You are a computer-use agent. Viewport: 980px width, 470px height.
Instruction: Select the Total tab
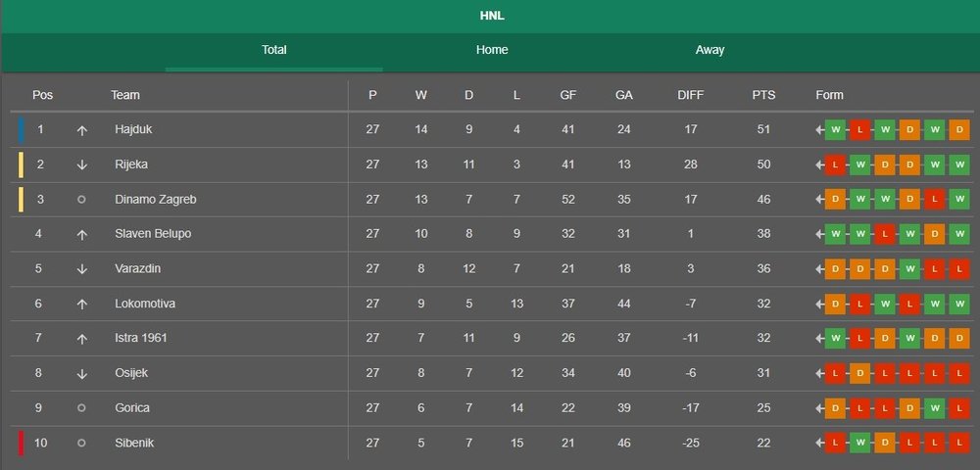273,50
